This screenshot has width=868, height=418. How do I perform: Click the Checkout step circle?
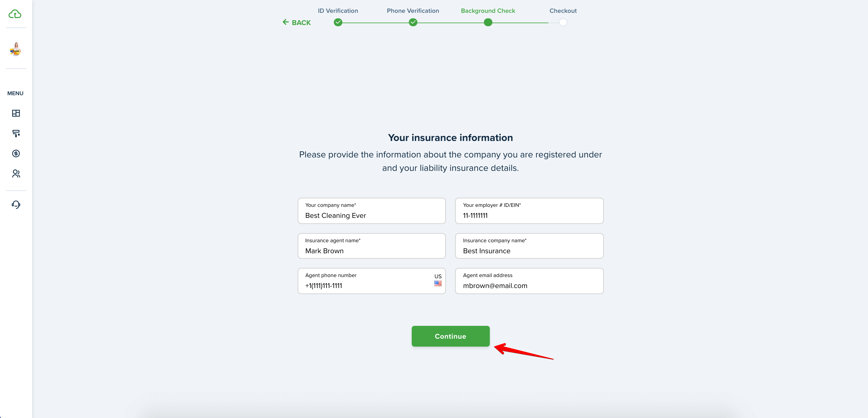click(x=563, y=22)
